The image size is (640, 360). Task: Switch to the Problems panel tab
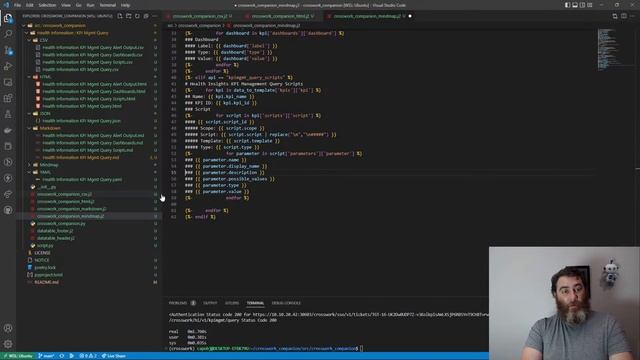pyautogui.click(x=182, y=303)
